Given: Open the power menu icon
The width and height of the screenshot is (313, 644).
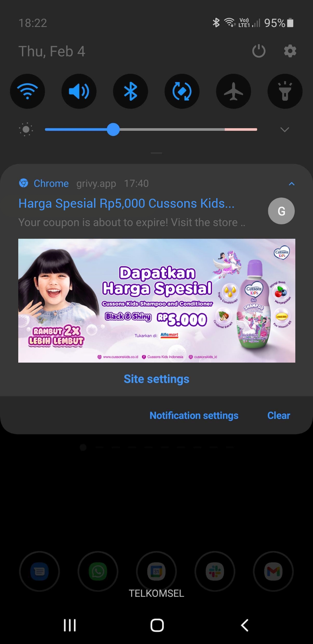Looking at the screenshot, I should click(259, 51).
